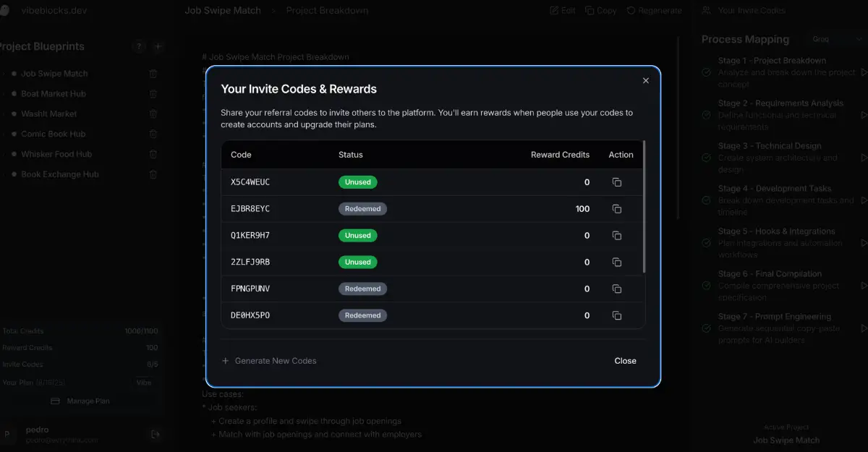Delete the Job Swipe Match blueprint

pos(153,74)
